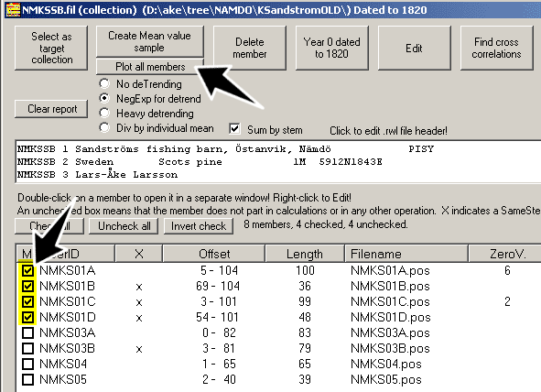The height and width of the screenshot is (392, 541).
Task: Uncheck member NMKS01D checkbox
Action: point(27,317)
